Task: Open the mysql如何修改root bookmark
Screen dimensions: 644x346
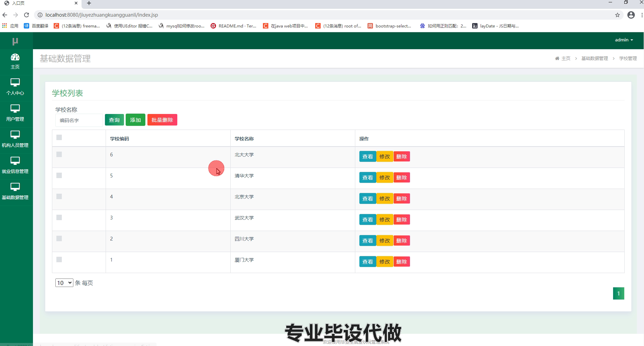Action: pos(182,26)
